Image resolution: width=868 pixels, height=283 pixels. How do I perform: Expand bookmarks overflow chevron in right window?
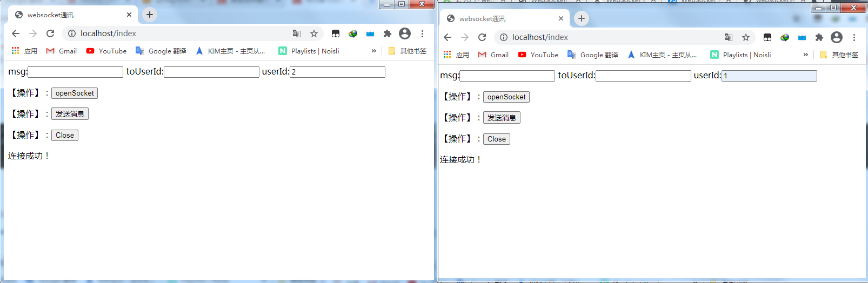tap(805, 55)
